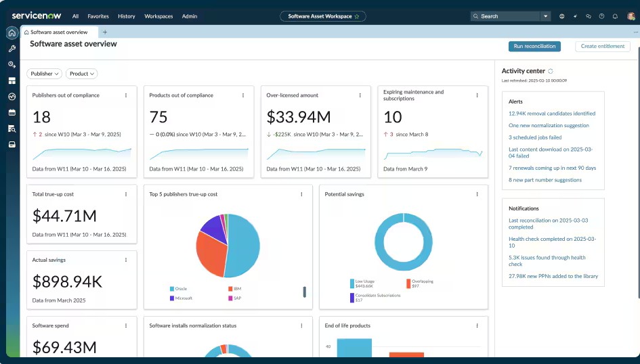The image size is (640, 364).
Task: Click the SAP legend color swatch
Action: coord(231,298)
